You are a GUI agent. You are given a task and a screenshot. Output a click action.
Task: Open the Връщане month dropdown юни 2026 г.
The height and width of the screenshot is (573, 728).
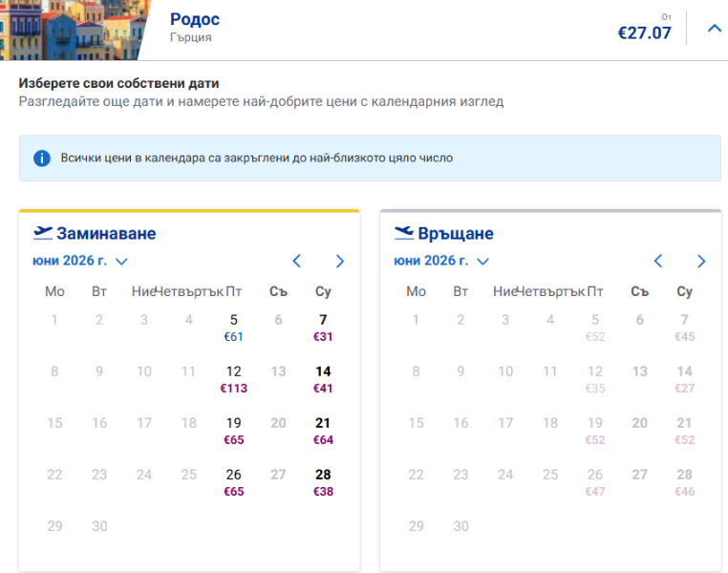441,261
